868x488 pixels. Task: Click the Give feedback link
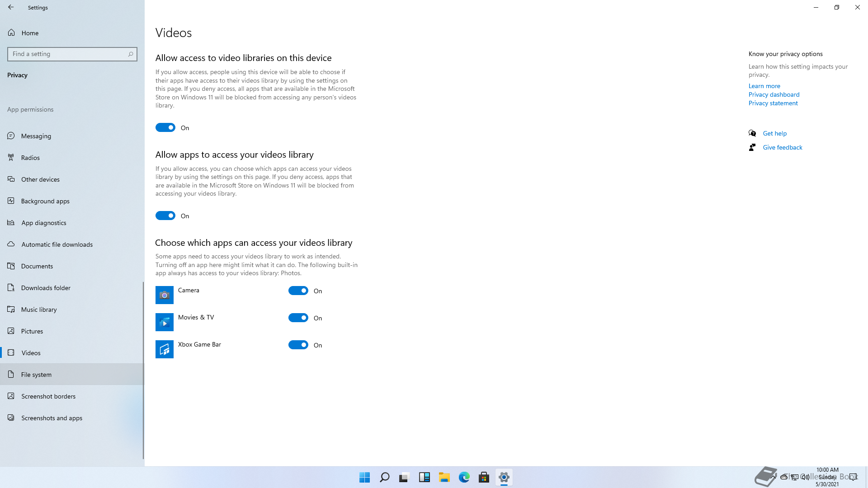tap(783, 147)
